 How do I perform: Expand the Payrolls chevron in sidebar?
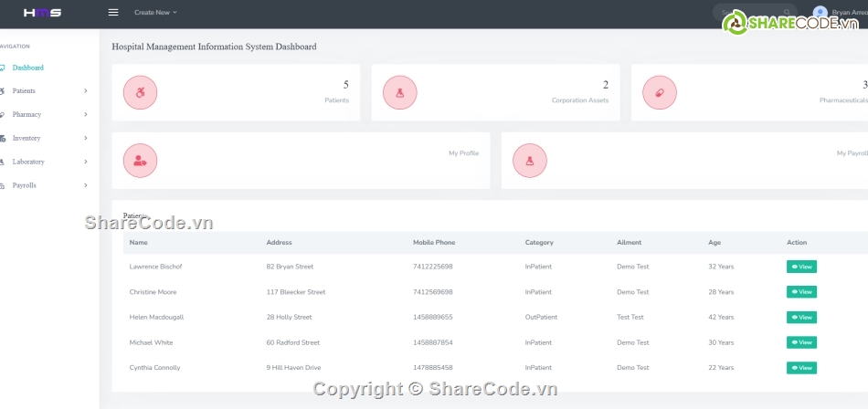coord(86,185)
